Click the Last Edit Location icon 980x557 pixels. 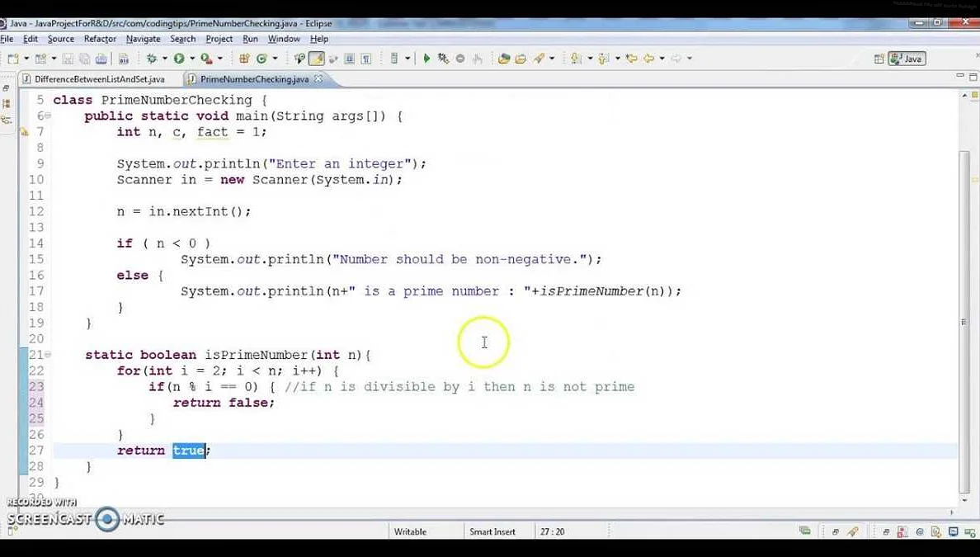631,59
